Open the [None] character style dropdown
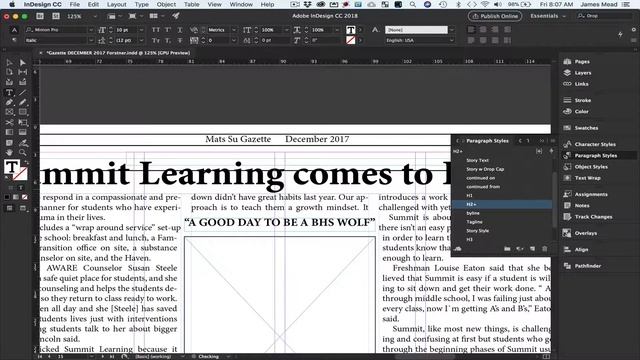 [451, 30]
